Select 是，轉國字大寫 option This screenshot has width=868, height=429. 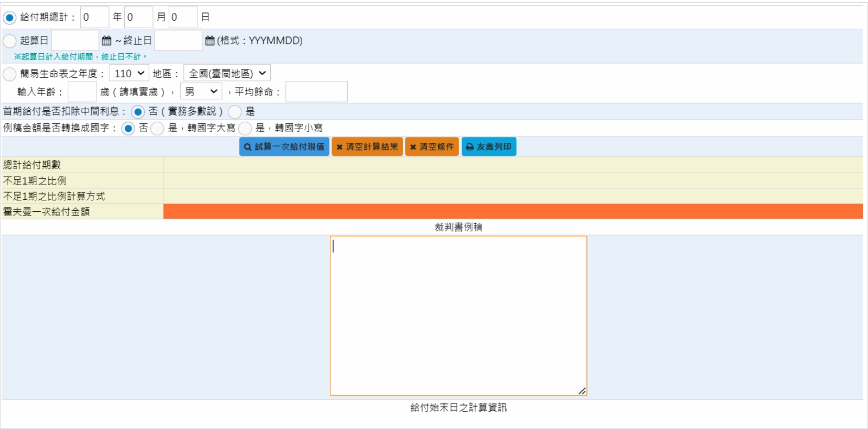pyautogui.click(x=157, y=128)
